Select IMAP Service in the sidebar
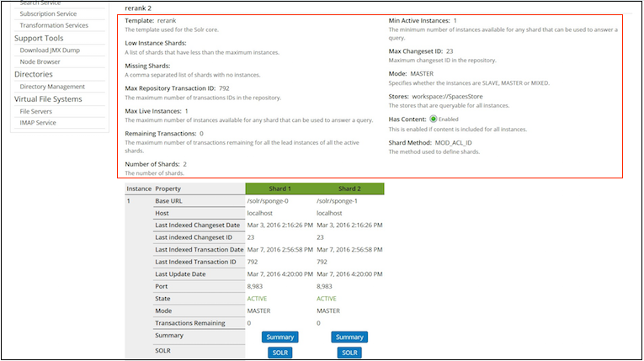644x361 pixels. [x=38, y=123]
